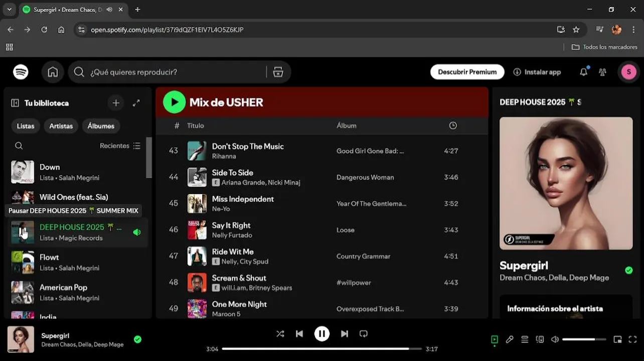
Task: Skip to next track
Action: click(345, 334)
